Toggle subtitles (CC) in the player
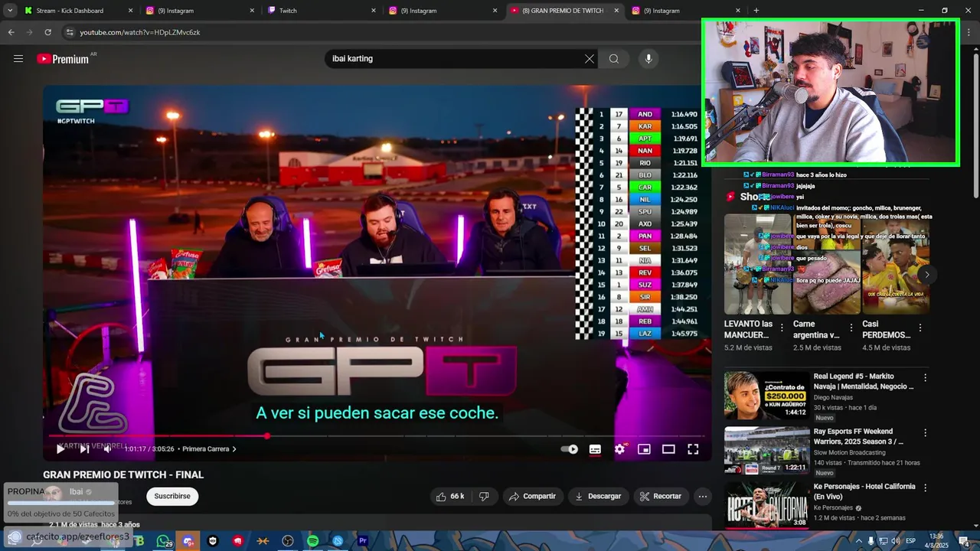The width and height of the screenshot is (980, 551). click(595, 449)
